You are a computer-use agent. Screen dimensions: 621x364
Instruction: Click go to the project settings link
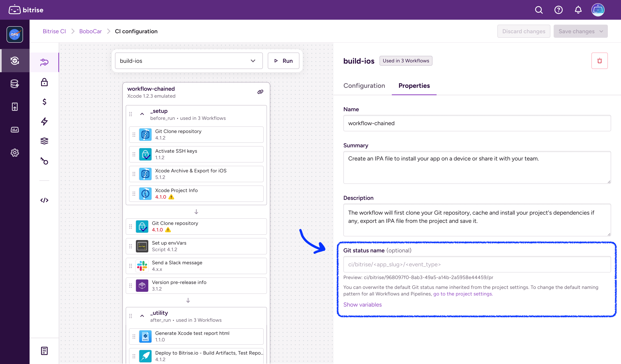(x=462, y=294)
